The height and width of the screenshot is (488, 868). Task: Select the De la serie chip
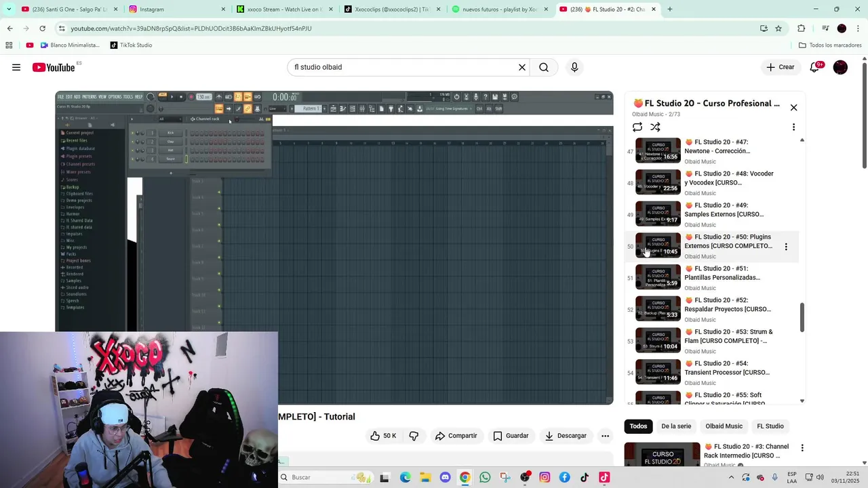pyautogui.click(x=676, y=426)
